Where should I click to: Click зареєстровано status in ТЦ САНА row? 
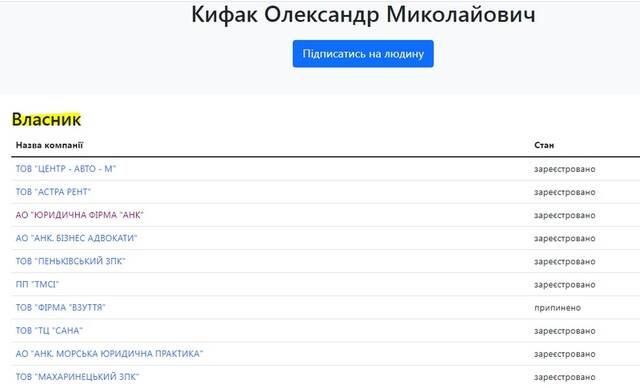(564, 331)
